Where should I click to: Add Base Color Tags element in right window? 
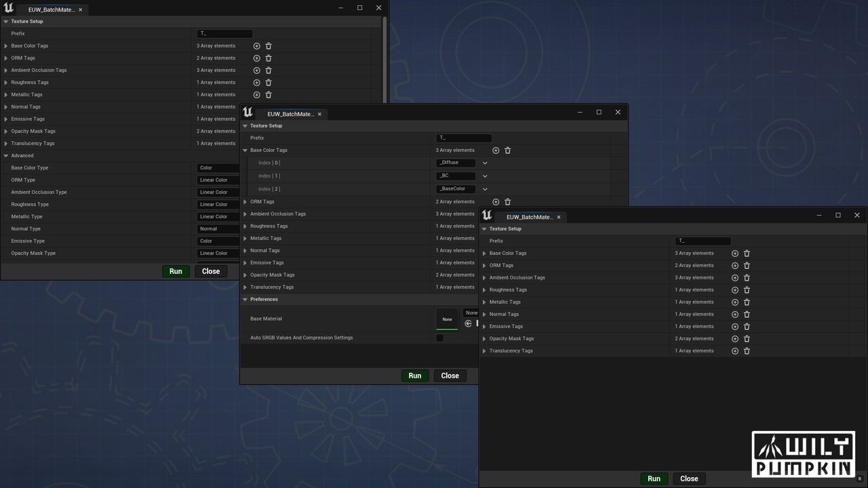(x=735, y=253)
